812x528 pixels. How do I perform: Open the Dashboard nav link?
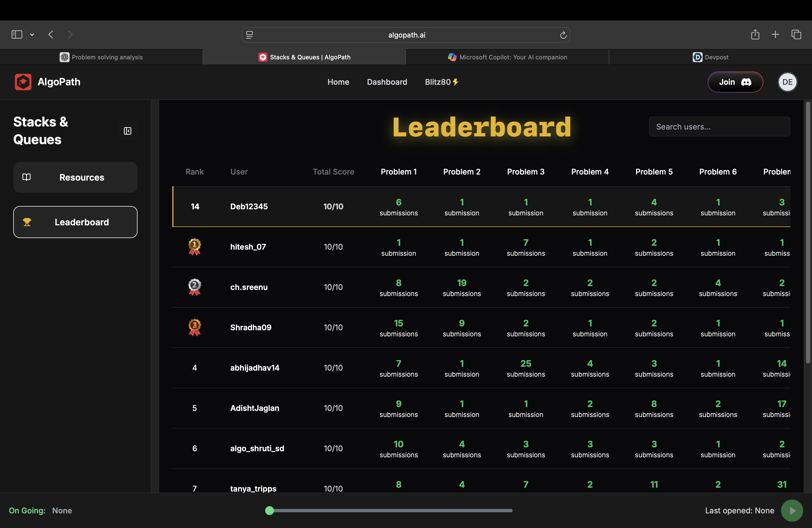point(387,82)
